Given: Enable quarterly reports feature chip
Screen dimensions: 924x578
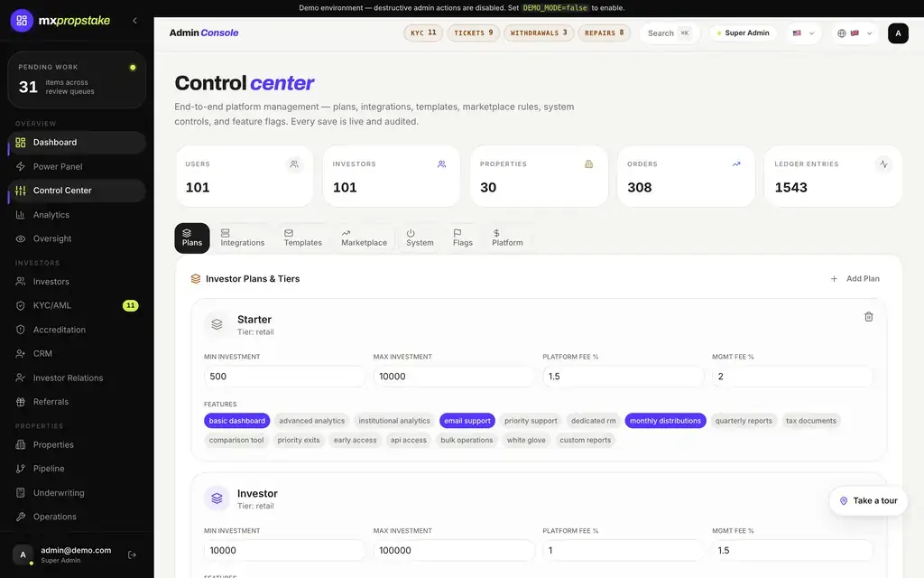Looking at the screenshot, I should [744, 421].
